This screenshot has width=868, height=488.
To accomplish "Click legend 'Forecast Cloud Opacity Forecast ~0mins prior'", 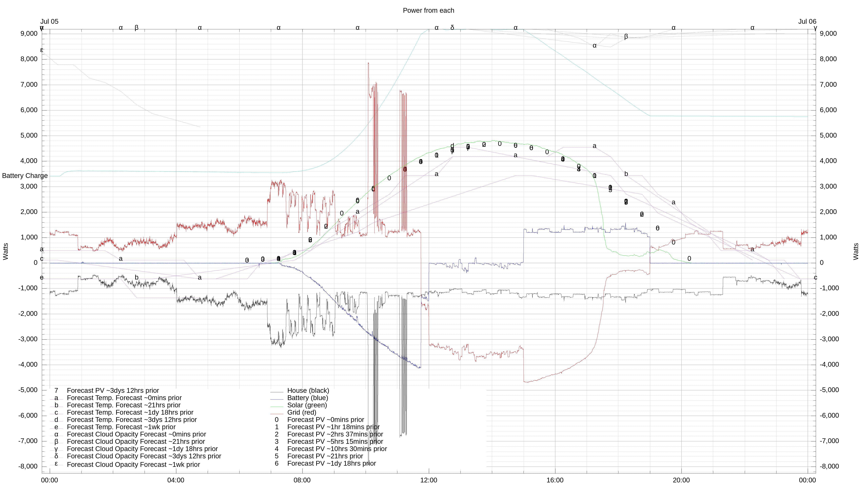I will 136,434.
